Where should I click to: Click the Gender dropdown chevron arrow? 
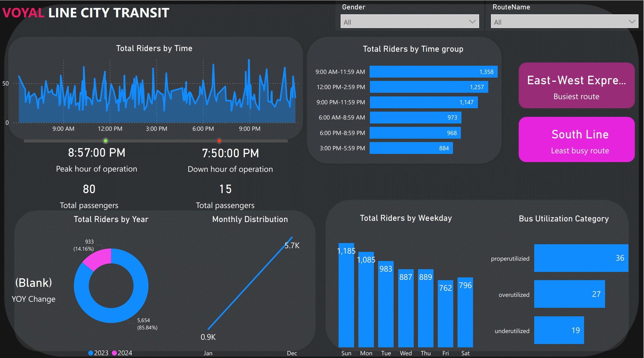[472, 22]
